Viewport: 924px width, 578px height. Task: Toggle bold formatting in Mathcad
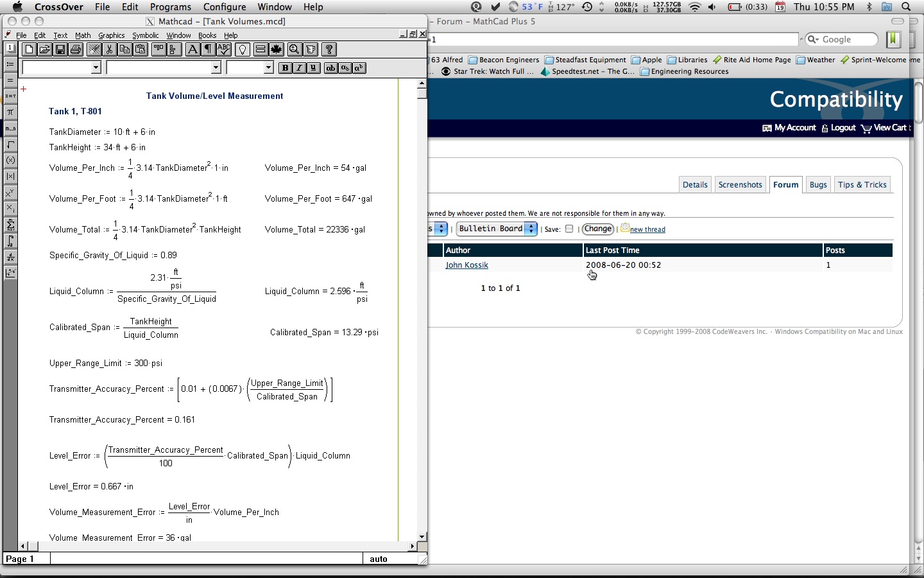pos(285,67)
